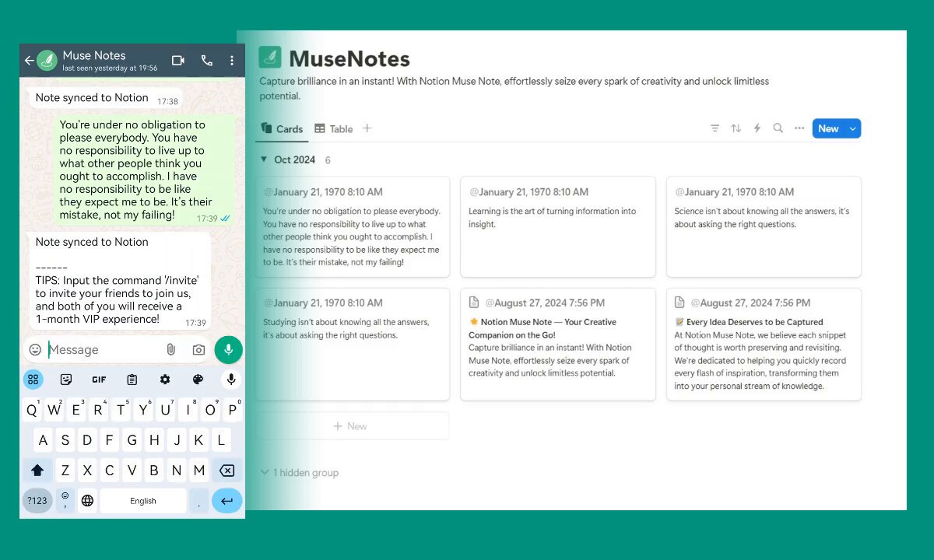Image resolution: width=934 pixels, height=560 pixels.
Task: Tap the backspace key
Action: click(x=226, y=471)
